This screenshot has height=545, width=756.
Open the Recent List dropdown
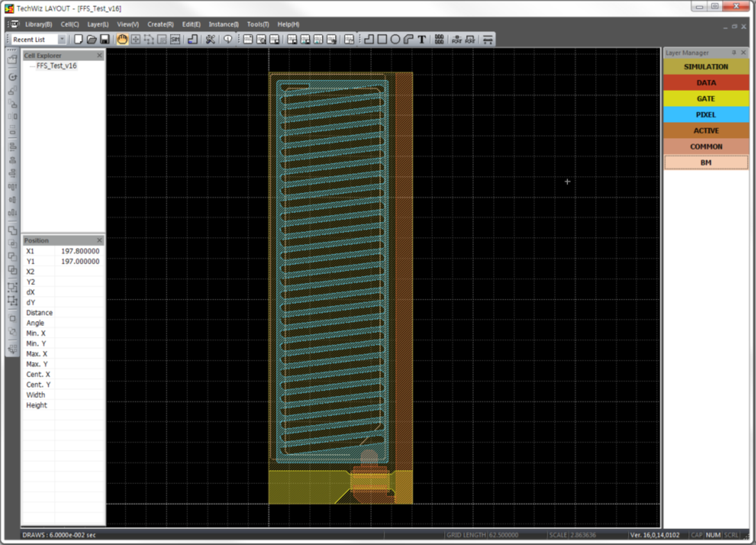pos(62,40)
